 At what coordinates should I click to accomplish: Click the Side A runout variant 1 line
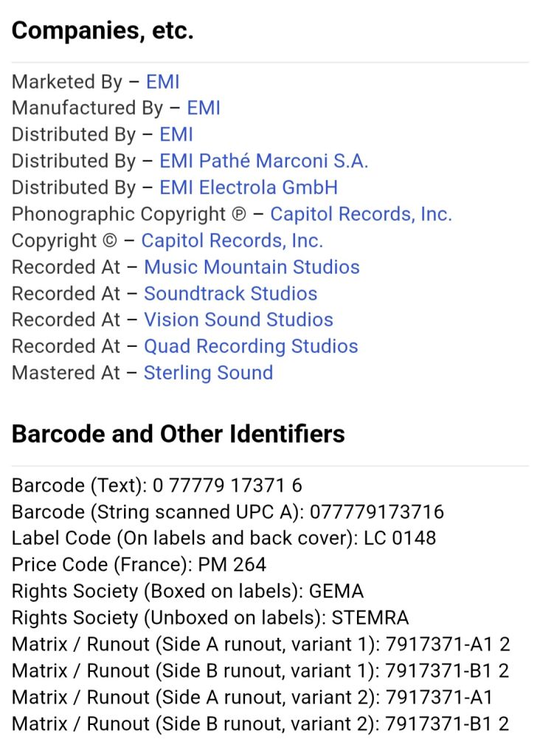[x=260, y=644]
